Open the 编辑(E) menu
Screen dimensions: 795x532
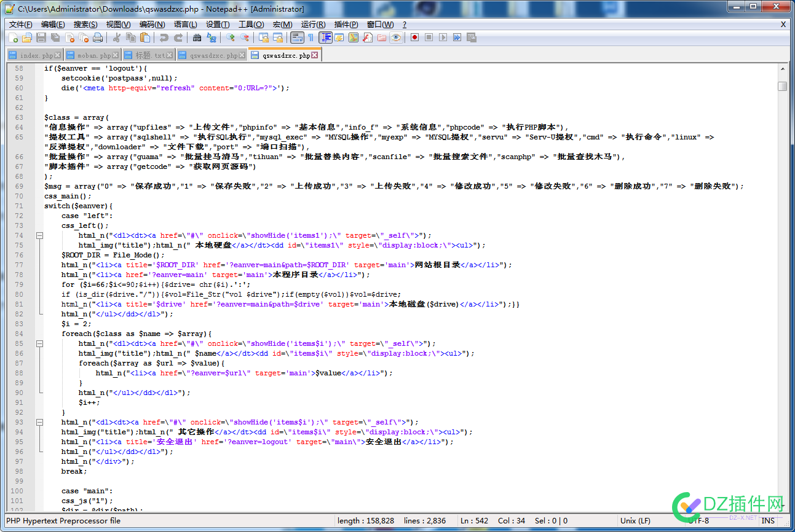pos(53,25)
